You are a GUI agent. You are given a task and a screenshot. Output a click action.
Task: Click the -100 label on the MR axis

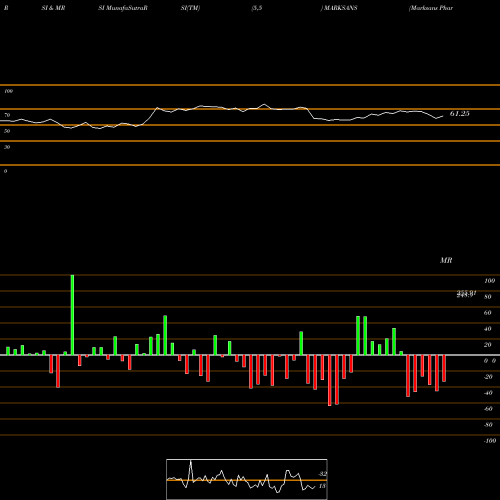point(490,441)
